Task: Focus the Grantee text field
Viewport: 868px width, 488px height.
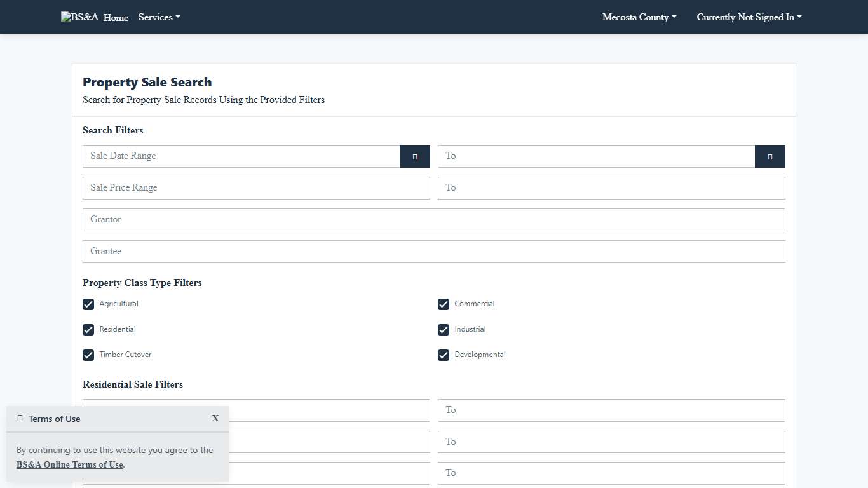Action: (433, 252)
